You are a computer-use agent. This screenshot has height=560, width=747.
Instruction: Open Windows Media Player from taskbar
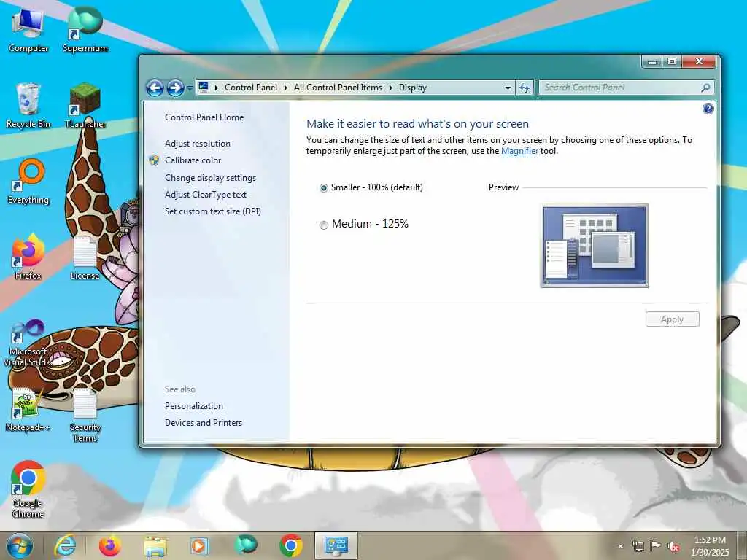(200, 545)
